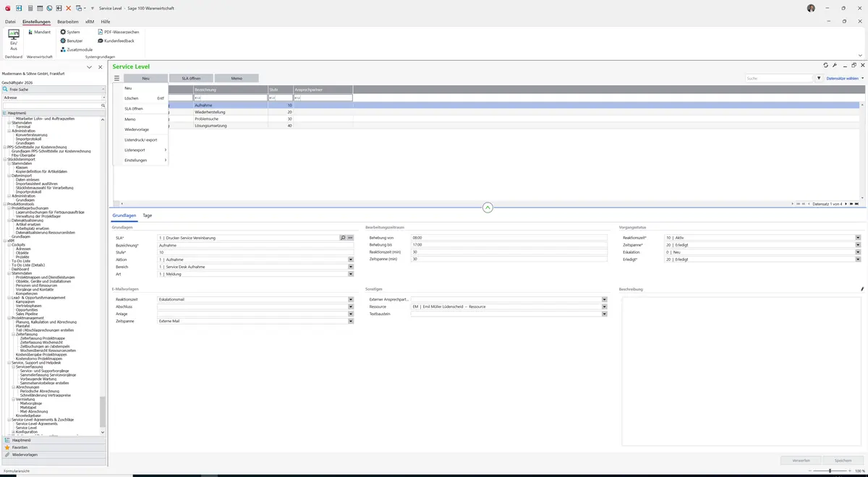Open the Wiedervorlagen panel in the sidebar
The height and width of the screenshot is (477, 868).
click(x=54, y=455)
